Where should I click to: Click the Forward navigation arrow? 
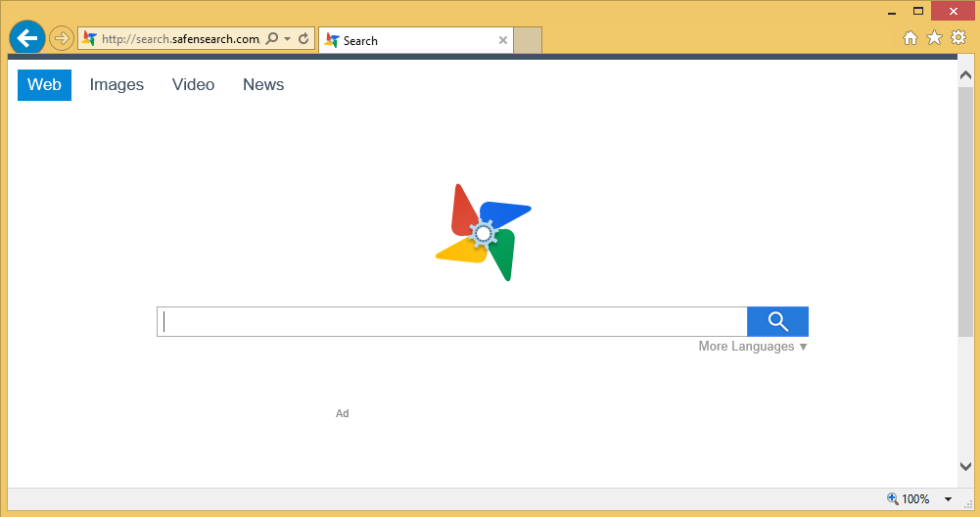point(61,39)
